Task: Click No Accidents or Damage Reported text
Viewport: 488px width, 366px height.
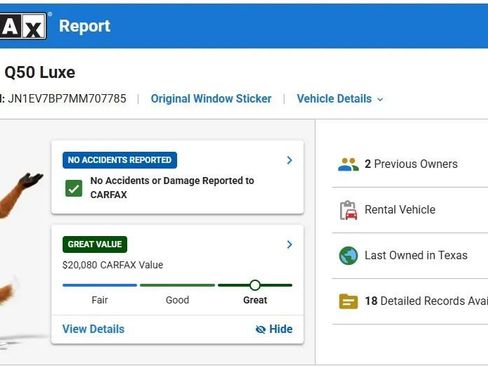Action: pyautogui.click(x=172, y=188)
